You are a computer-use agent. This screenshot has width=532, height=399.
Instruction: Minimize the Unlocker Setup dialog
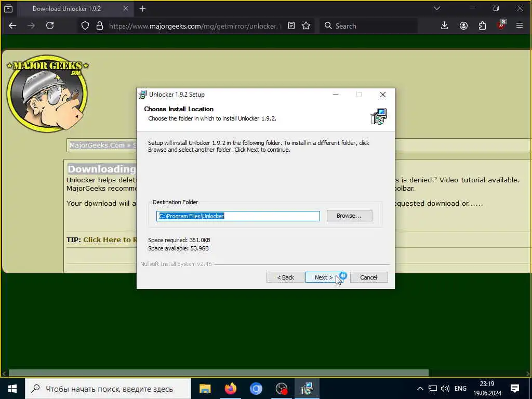[336, 95]
